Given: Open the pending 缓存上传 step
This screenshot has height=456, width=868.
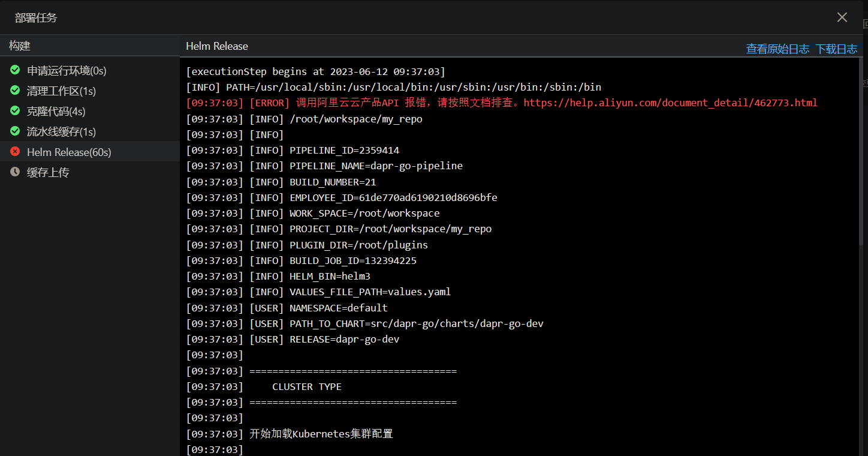Looking at the screenshot, I should point(48,173).
